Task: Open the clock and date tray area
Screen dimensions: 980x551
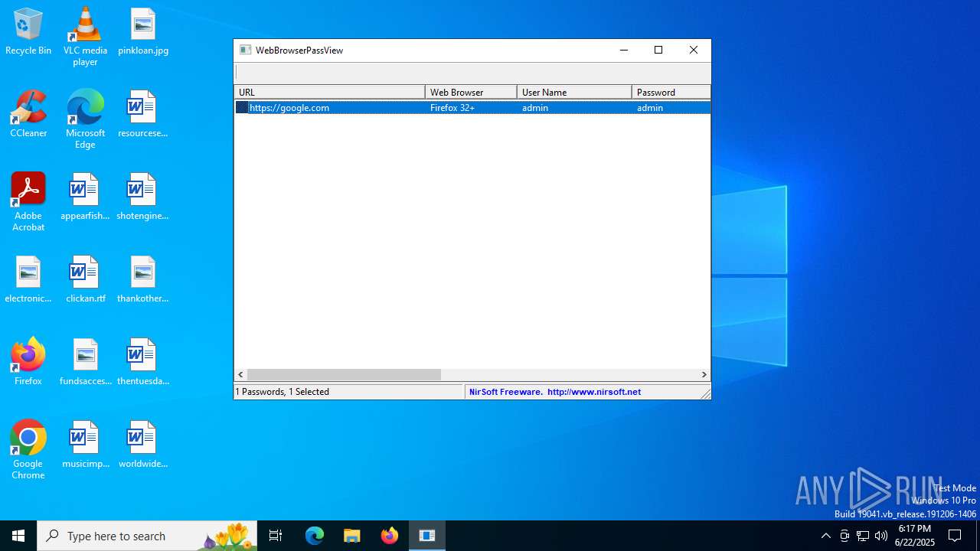Action: coord(916,536)
